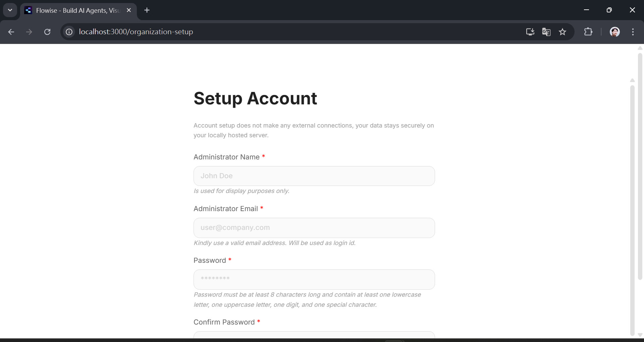The image size is (644, 342).
Task: Click the Administrator Email input
Action: [x=314, y=228]
